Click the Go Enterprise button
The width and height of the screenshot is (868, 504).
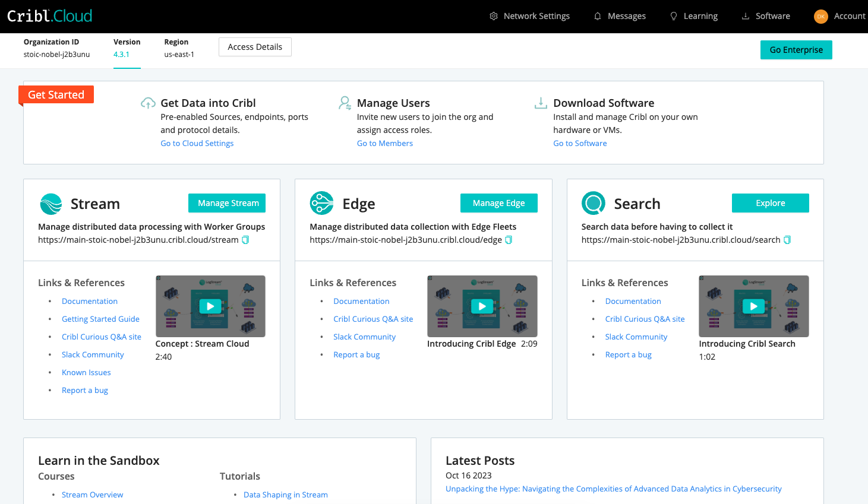[x=796, y=50]
